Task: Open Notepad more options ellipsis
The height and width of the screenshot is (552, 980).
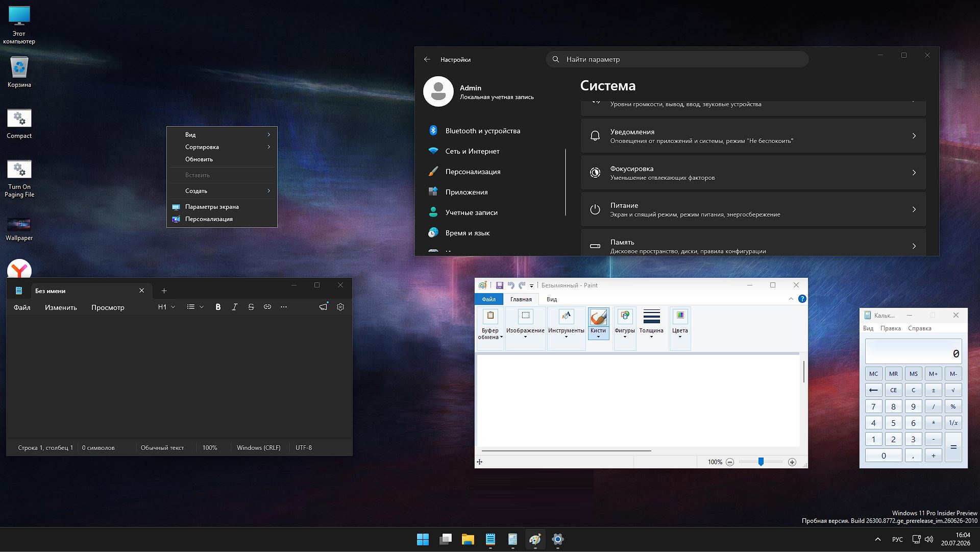Action: click(284, 307)
